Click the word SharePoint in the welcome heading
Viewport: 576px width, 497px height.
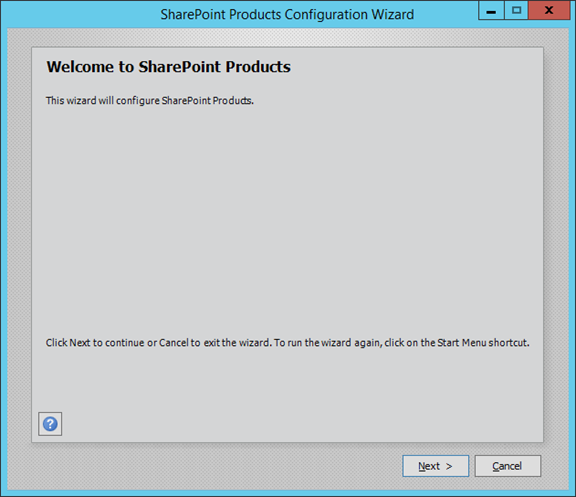[x=180, y=67]
